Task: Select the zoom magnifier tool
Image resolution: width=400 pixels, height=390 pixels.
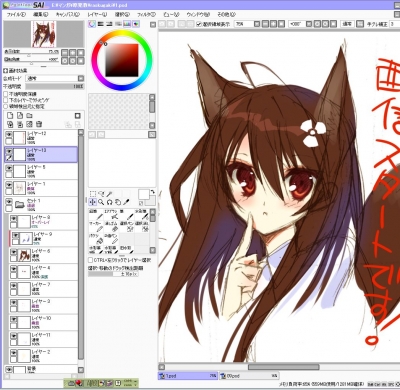Action: [101, 202]
